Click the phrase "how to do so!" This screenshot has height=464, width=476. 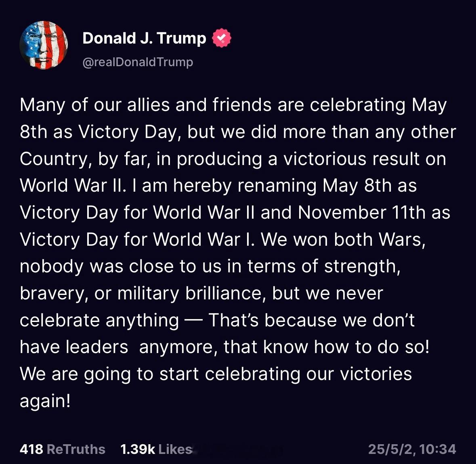tap(371, 347)
